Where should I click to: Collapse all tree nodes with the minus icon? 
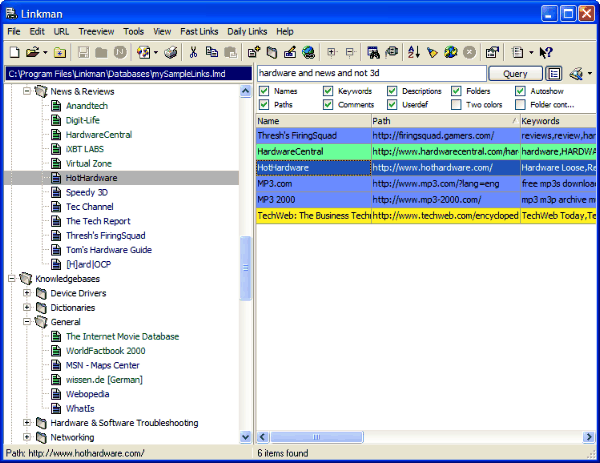(350, 52)
